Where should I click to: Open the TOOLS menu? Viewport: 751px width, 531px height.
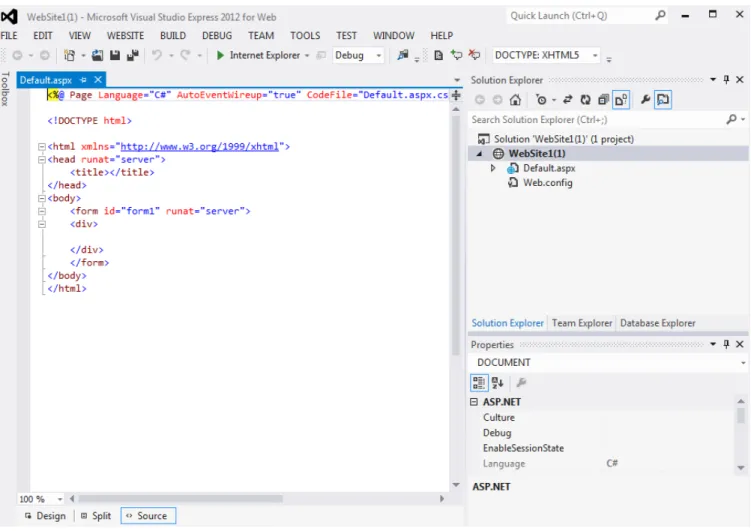pos(305,35)
